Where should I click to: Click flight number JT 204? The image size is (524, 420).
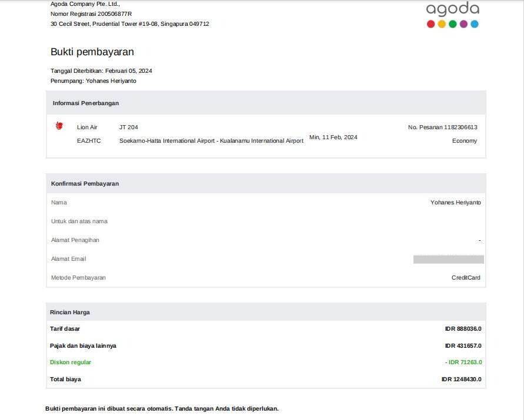coord(128,127)
